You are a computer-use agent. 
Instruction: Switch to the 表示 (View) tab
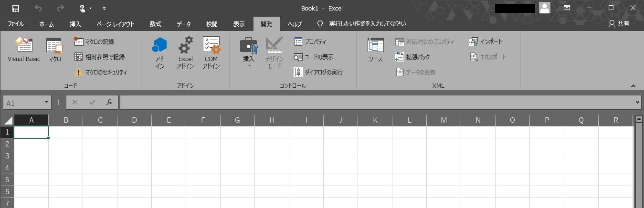239,24
